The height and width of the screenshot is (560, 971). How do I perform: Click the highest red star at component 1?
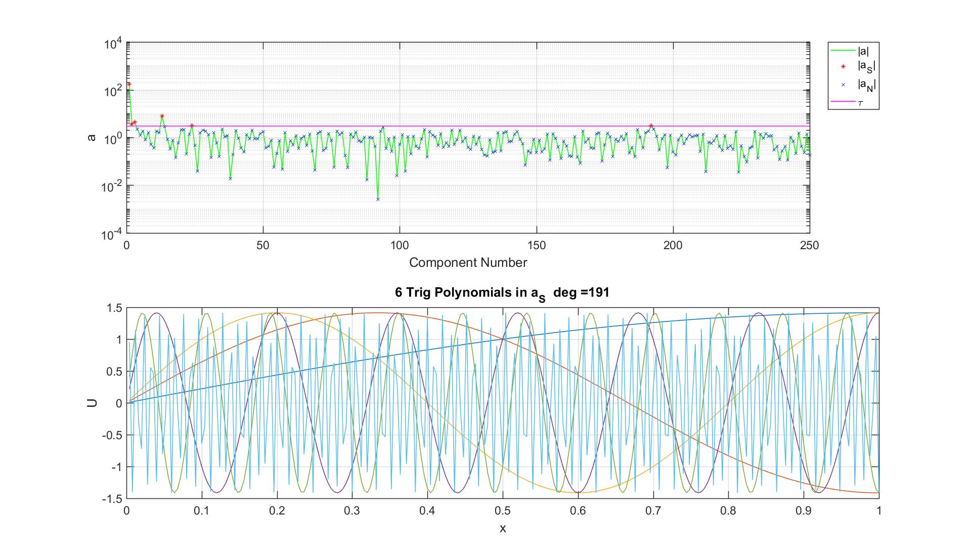(x=129, y=84)
